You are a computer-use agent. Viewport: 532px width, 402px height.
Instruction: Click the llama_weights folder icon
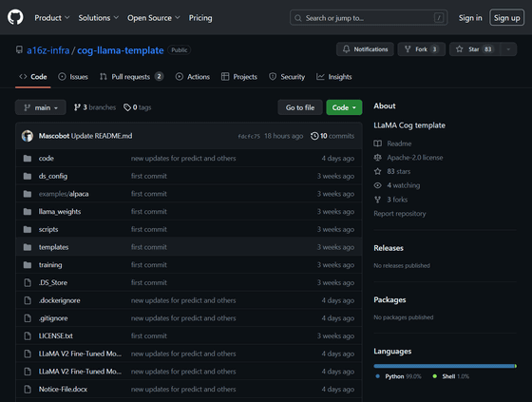(28, 212)
